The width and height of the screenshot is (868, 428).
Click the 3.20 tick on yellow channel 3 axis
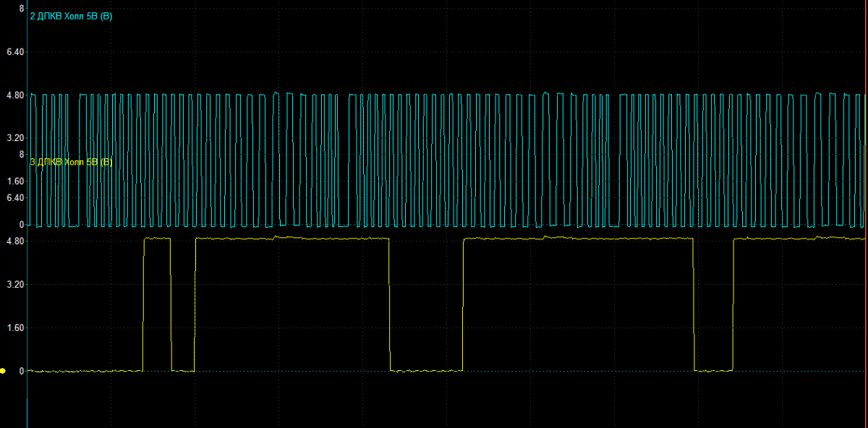pos(15,284)
